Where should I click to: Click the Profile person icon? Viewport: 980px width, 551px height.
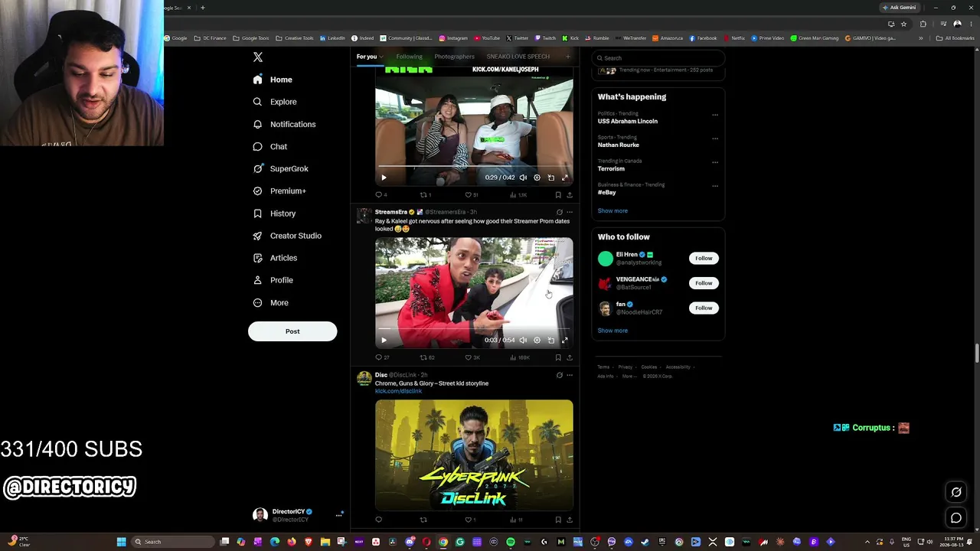[x=257, y=280]
